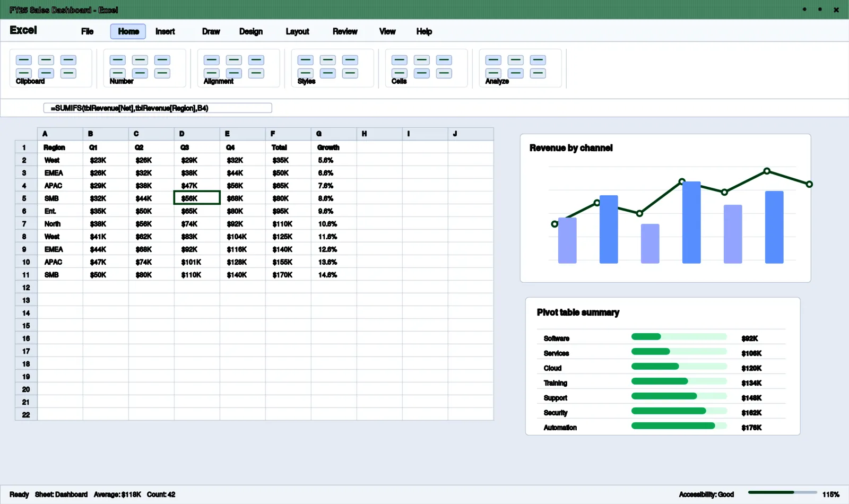Viewport: 849px width, 504px height.
Task: Click top-left button in the Analyze group
Action: click(493, 60)
